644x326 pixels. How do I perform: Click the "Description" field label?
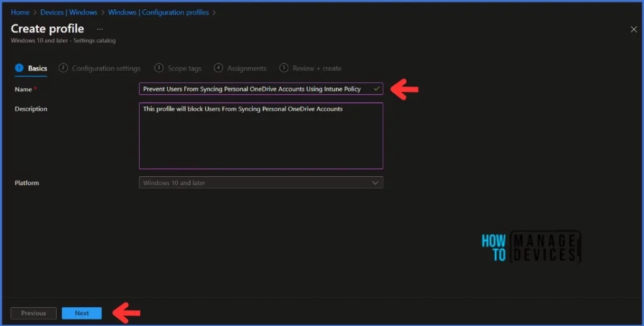tap(31, 109)
